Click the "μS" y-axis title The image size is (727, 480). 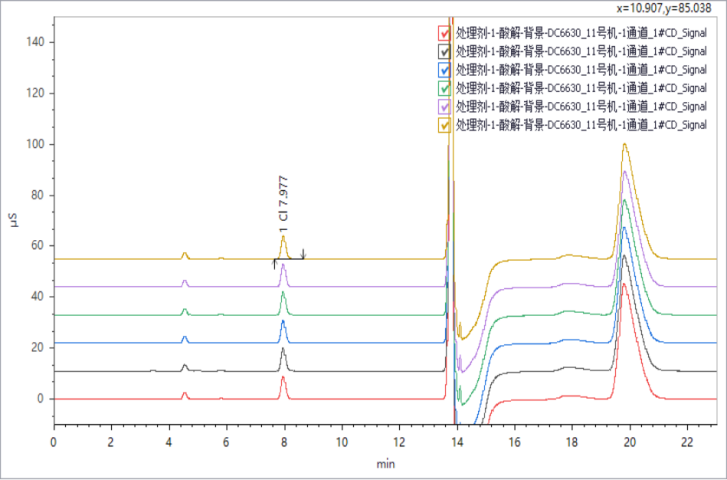click(x=14, y=220)
